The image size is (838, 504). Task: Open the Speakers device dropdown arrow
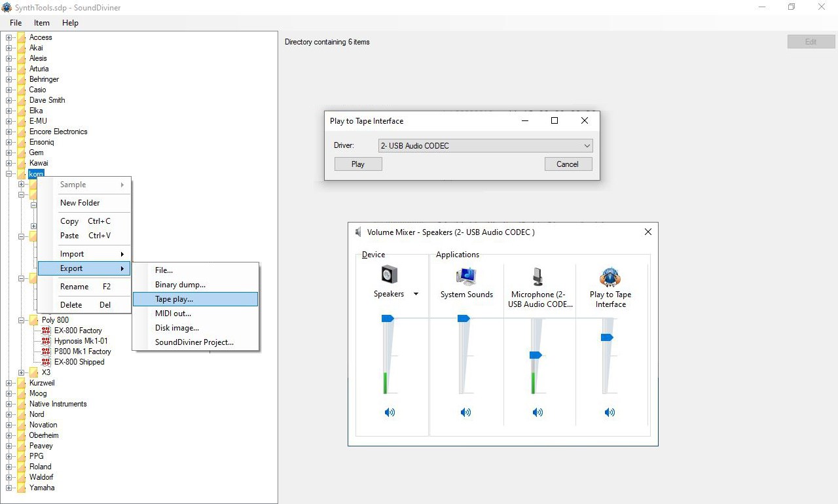(416, 295)
